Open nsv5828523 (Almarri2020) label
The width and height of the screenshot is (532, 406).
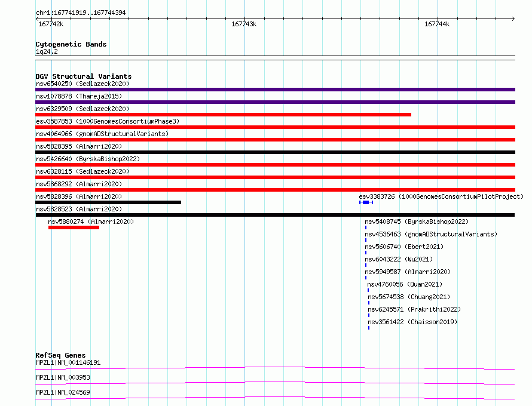pyautogui.click(x=79, y=209)
